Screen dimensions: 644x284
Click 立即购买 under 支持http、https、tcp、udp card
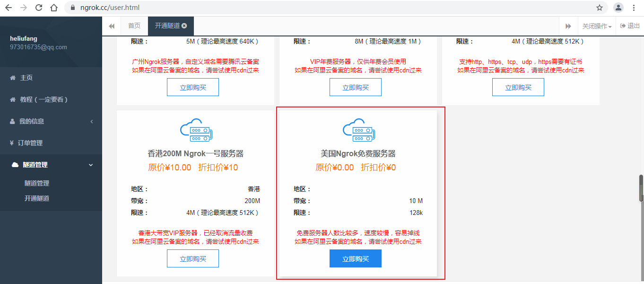pos(518,87)
